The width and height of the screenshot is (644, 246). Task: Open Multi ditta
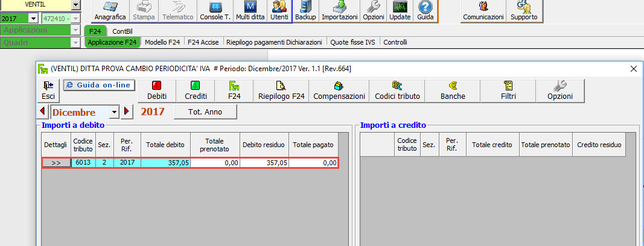[250, 11]
